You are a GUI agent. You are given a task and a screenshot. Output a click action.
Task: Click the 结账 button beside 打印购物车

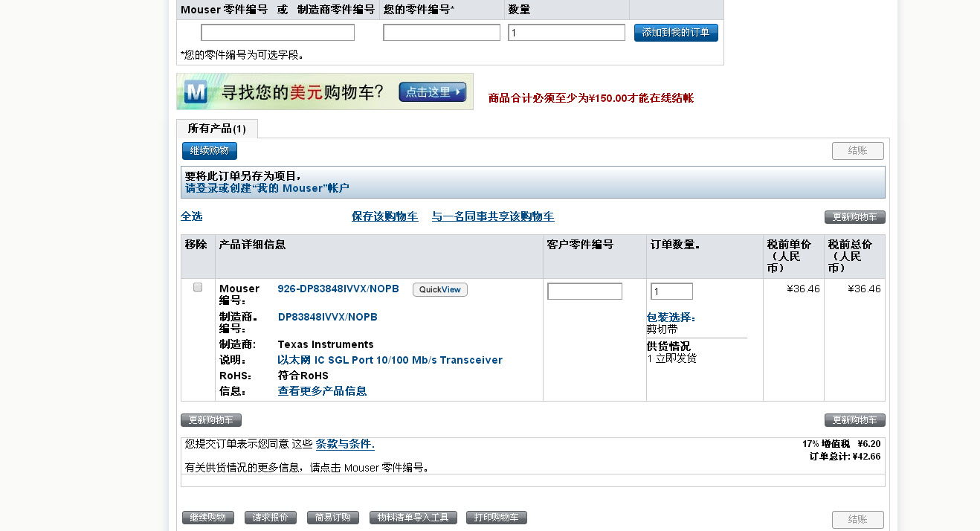858,520
